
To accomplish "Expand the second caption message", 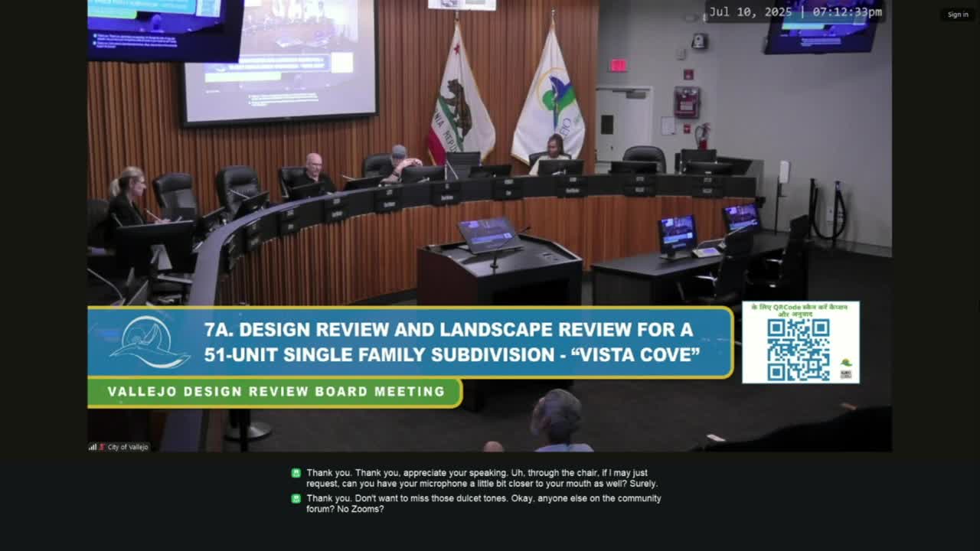I will (483, 503).
